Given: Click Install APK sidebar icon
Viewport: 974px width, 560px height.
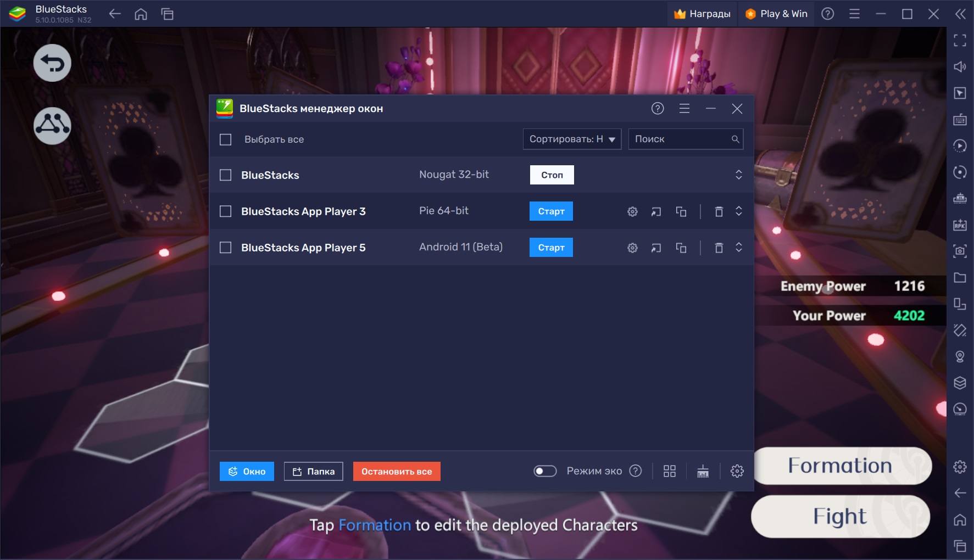Looking at the screenshot, I should click(960, 225).
